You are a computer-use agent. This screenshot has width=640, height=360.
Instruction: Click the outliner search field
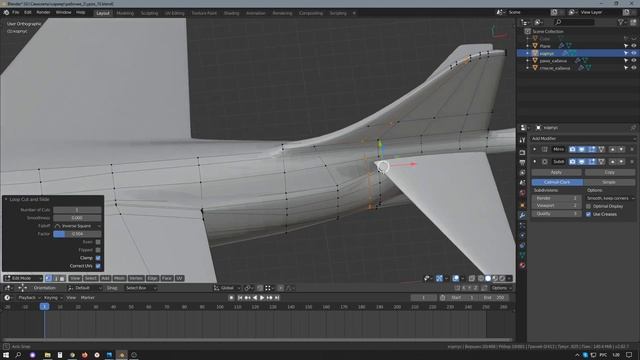click(574, 22)
